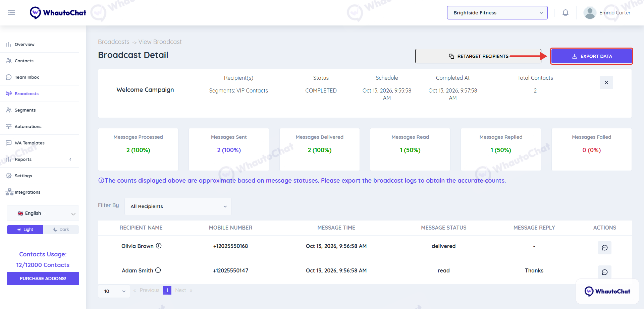
Task: Open the notifications bell
Action: pos(566,13)
